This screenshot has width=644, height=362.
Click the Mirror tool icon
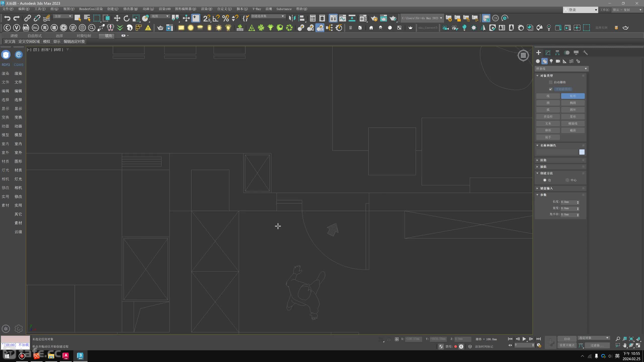coord(292,18)
